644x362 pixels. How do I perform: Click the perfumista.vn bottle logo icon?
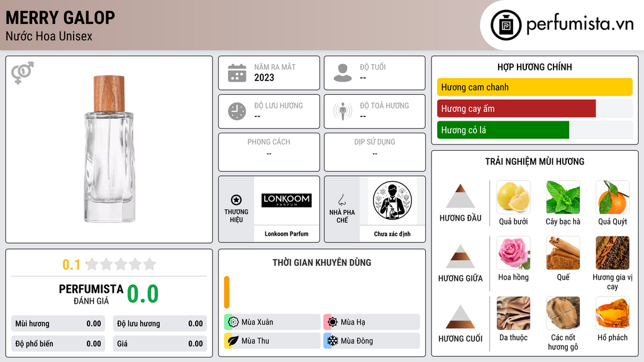tap(506, 25)
